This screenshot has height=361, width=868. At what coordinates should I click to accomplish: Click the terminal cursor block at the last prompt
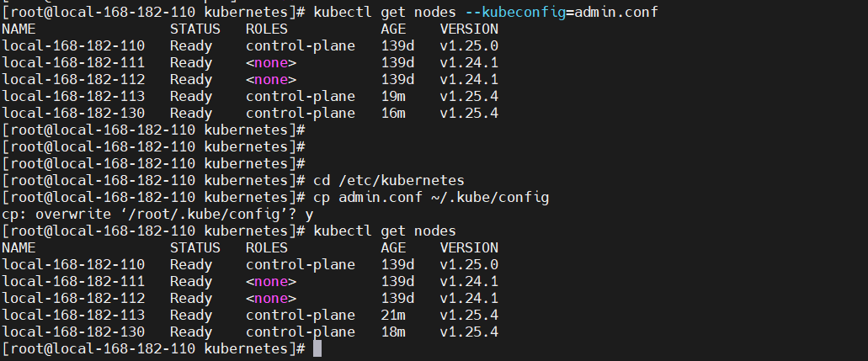317,349
